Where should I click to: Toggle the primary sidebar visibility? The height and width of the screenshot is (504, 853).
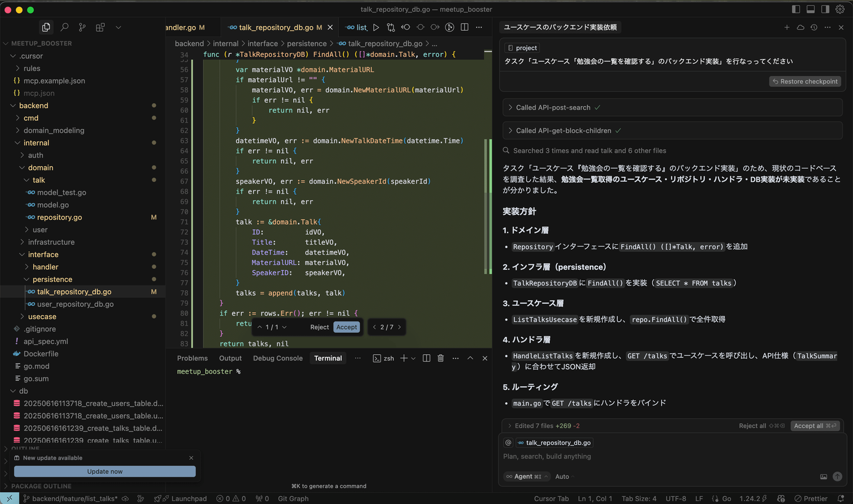pos(796,9)
